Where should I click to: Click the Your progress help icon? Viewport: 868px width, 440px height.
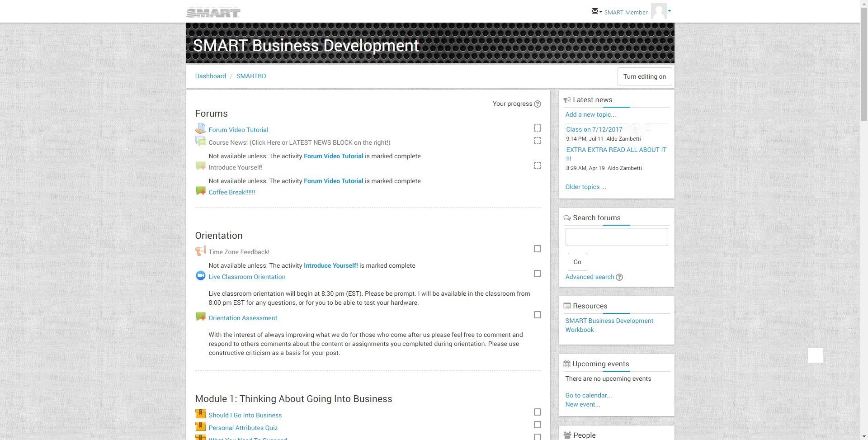coord(538,104)
